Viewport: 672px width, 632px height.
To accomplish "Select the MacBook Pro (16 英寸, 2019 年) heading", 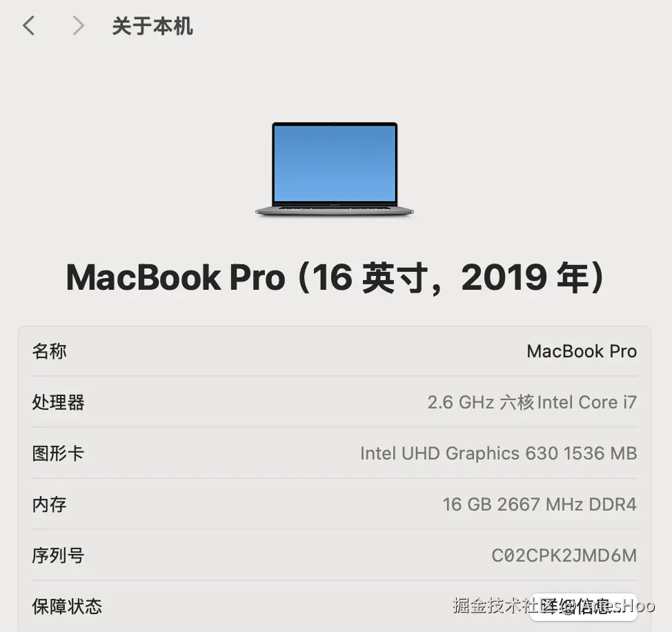I will click(x=335, y=277).
